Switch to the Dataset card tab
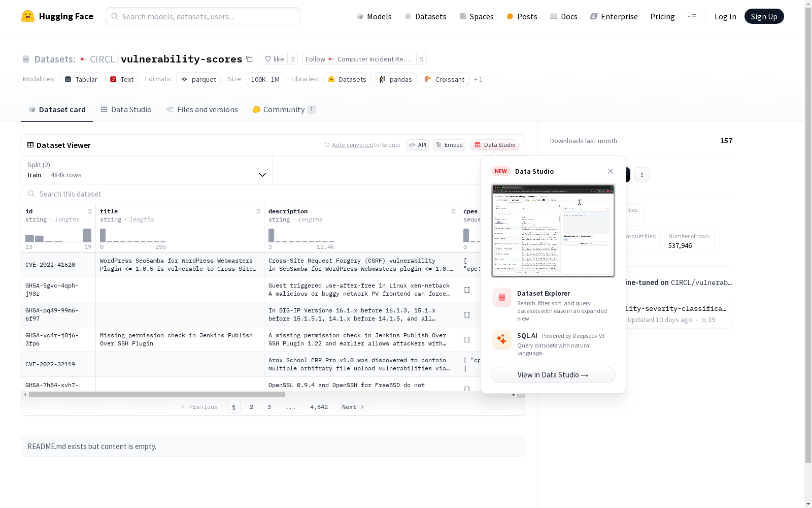Screen dimensions: 812x508 click(57, 109)
